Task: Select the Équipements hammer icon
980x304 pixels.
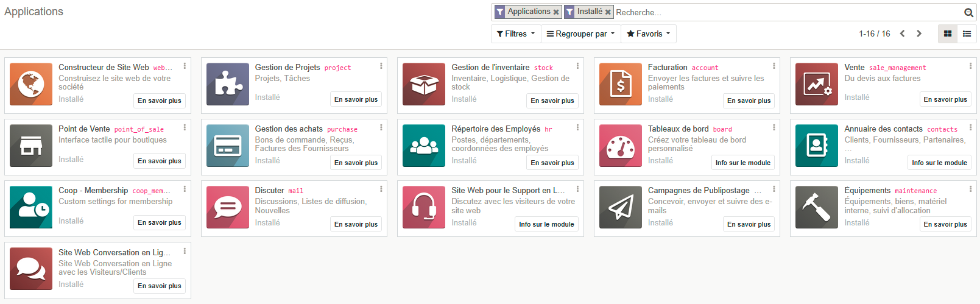Action: coord(817,207)
